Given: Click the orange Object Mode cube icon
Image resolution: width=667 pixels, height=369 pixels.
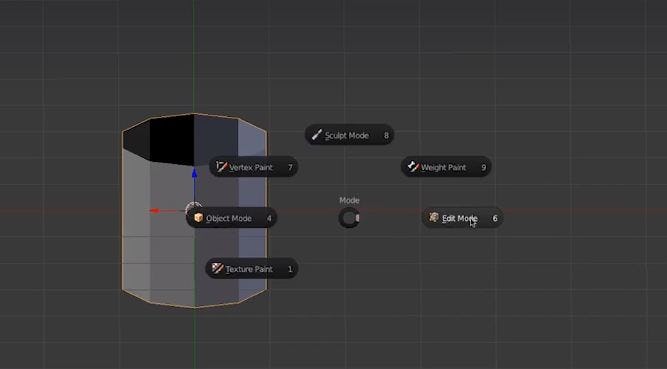Looking at the screenshot, I should coord(198,217).
